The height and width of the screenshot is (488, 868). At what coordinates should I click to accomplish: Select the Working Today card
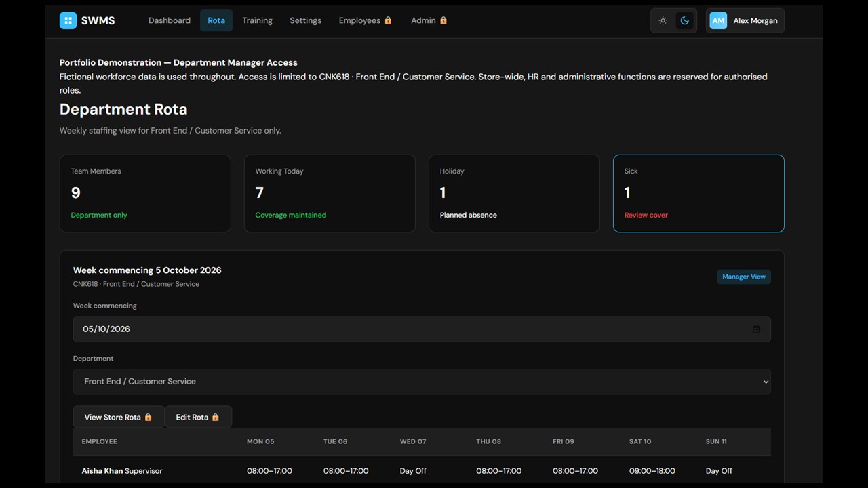330,193
